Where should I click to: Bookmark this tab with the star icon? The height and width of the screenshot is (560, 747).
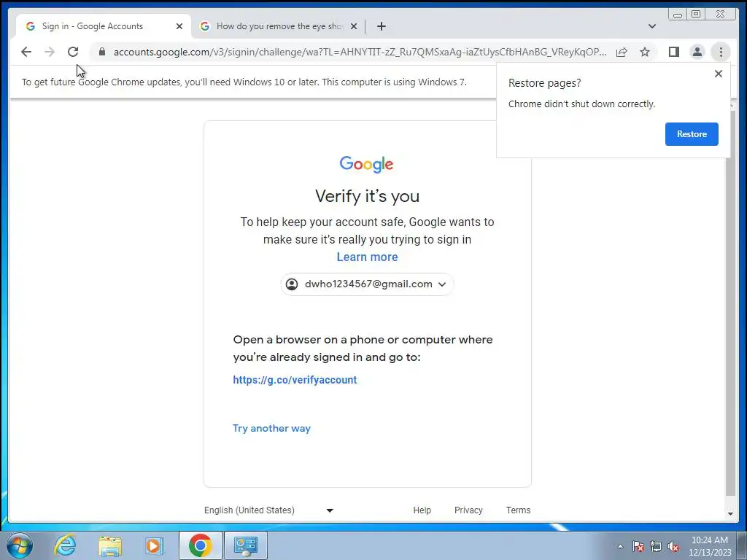pos(645,52)
